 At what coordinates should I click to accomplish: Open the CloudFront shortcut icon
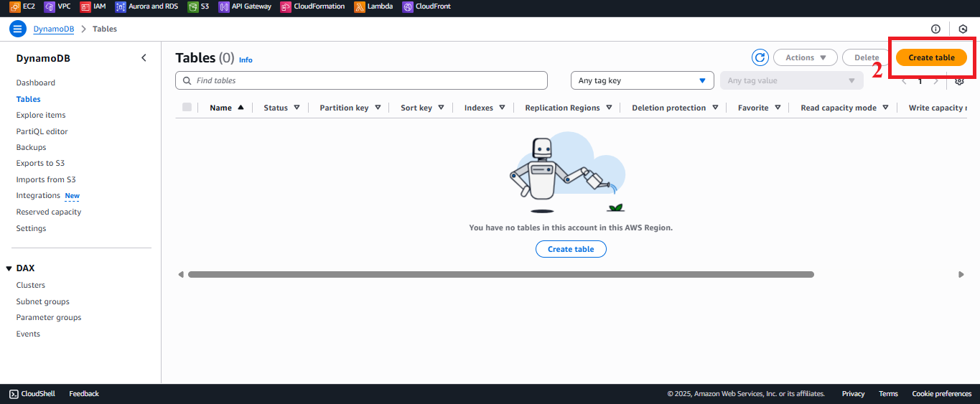pos(408,6)
